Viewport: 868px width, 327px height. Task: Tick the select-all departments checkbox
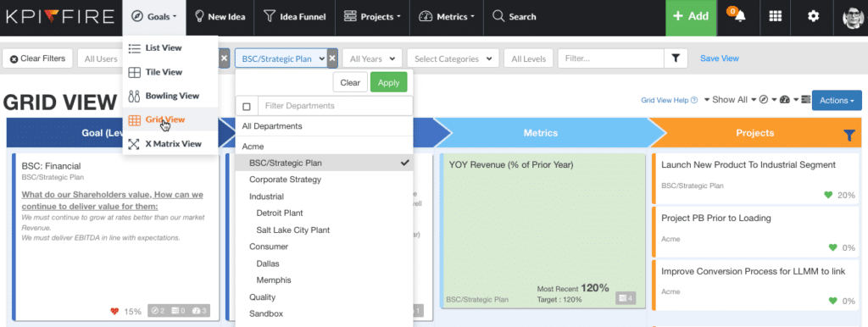pos(247,106)
